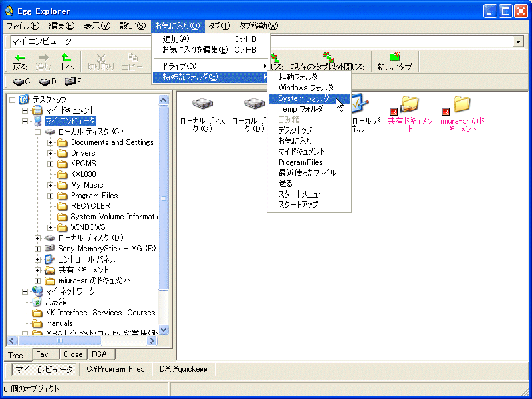Screen dimensions: 532x399
Task: Open the 設定(S) menu
Action: tap(133, 26)
